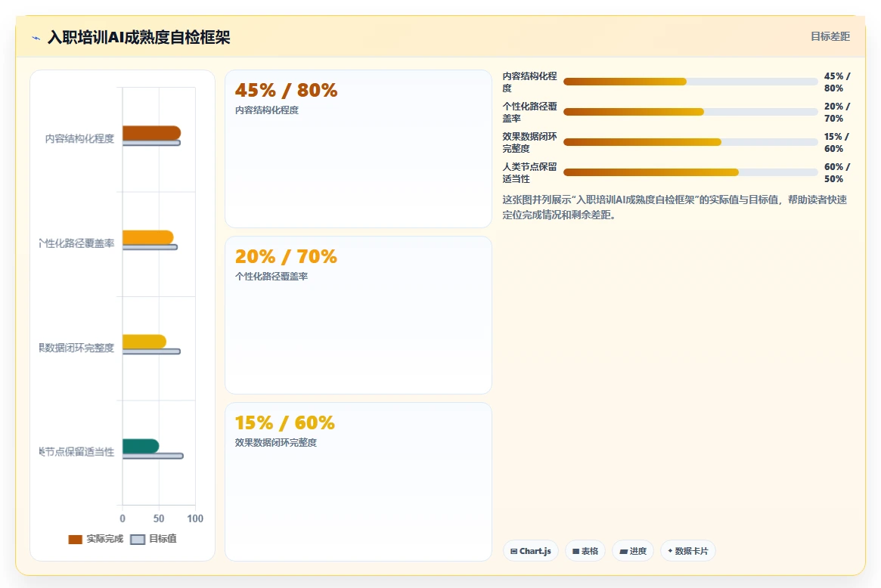Open the 15% / 60% data card
881x588 pixels.
(x=358, y=481)
